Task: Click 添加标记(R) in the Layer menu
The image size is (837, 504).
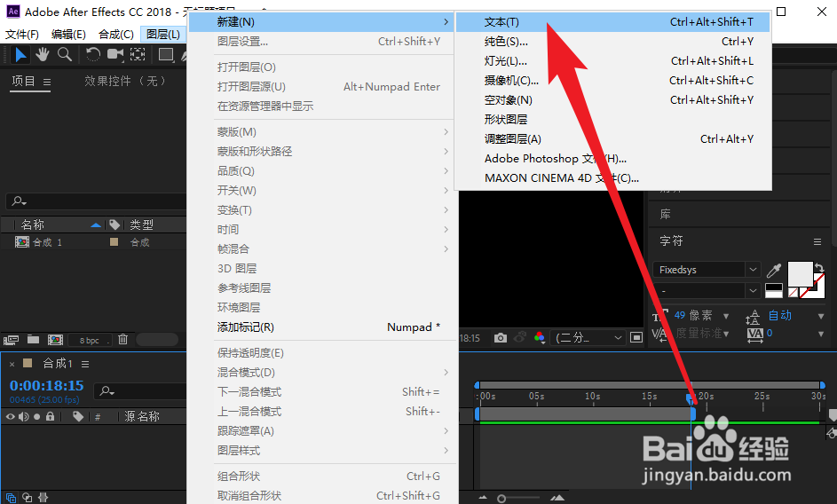Action: pos(323,327)
